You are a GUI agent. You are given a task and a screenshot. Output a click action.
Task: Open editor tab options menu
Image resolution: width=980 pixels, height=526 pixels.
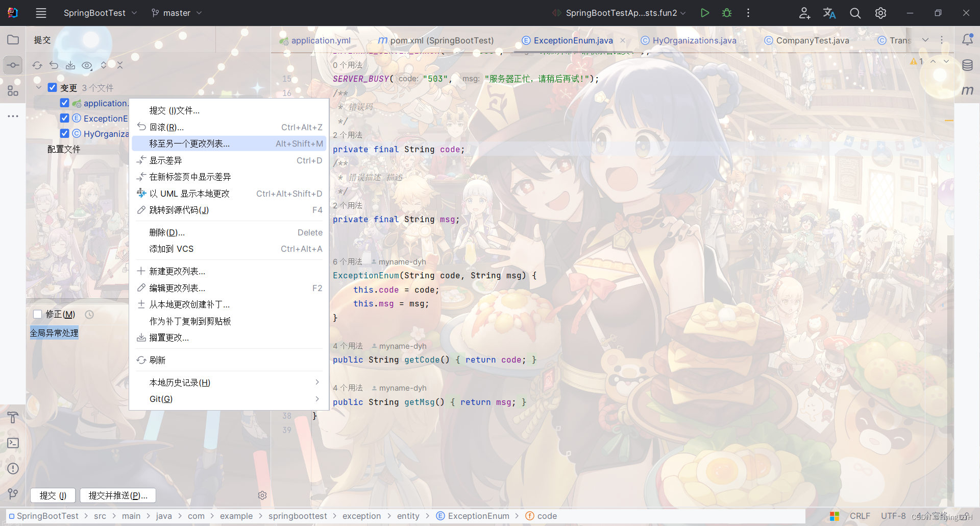[942, 40]
